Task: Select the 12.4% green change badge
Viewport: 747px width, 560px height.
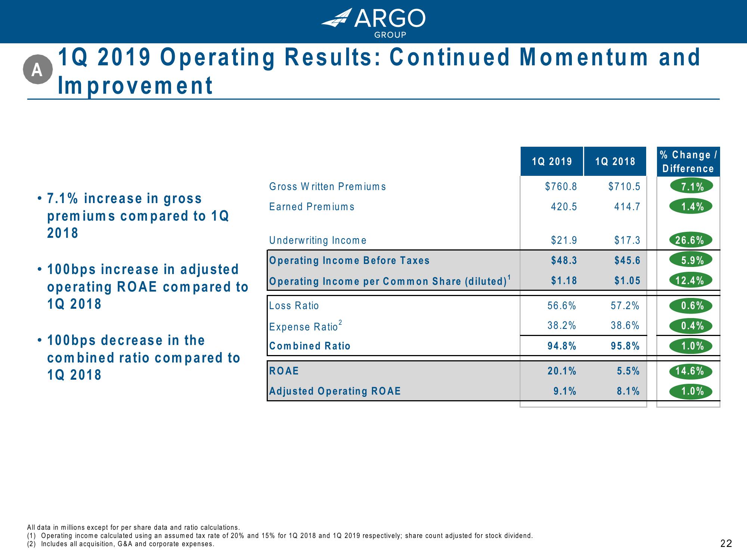Action: tap(691, 280)
